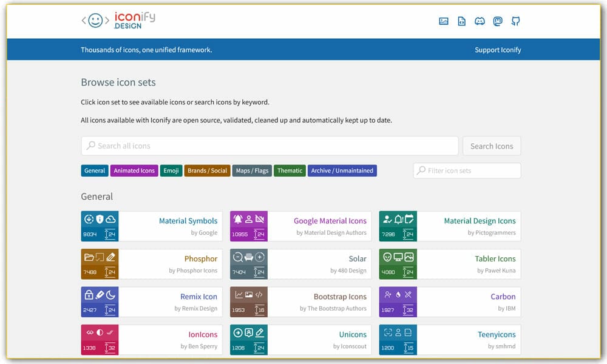Select the Thematic category
Screen dimensions: 607x364
[x=290, y=170]
